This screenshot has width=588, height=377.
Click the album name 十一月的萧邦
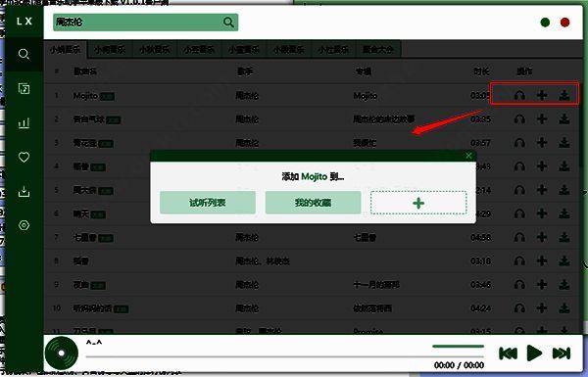pos(376,285)
